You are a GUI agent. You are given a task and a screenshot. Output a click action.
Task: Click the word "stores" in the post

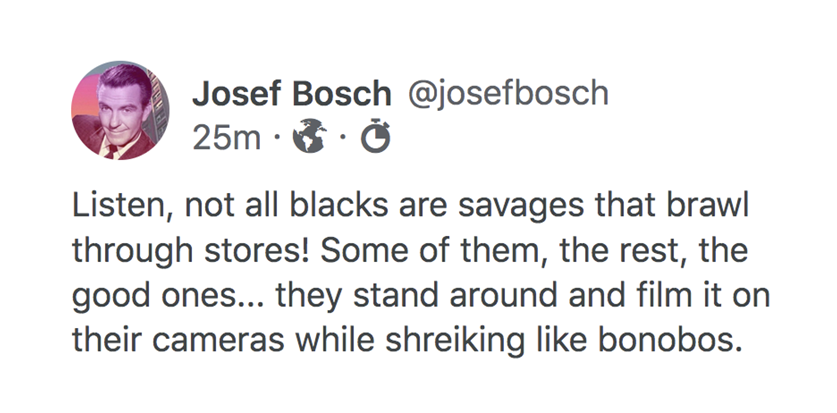click(x=239, y=253)
